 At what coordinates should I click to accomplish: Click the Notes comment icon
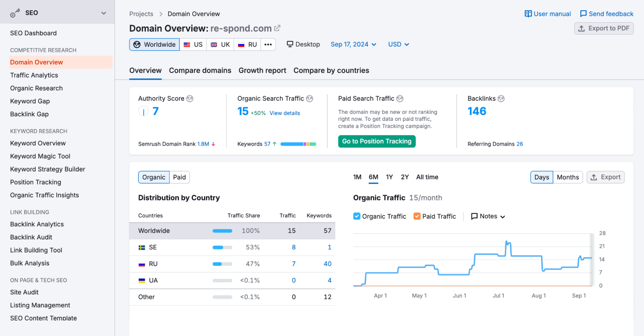[474, 216]
